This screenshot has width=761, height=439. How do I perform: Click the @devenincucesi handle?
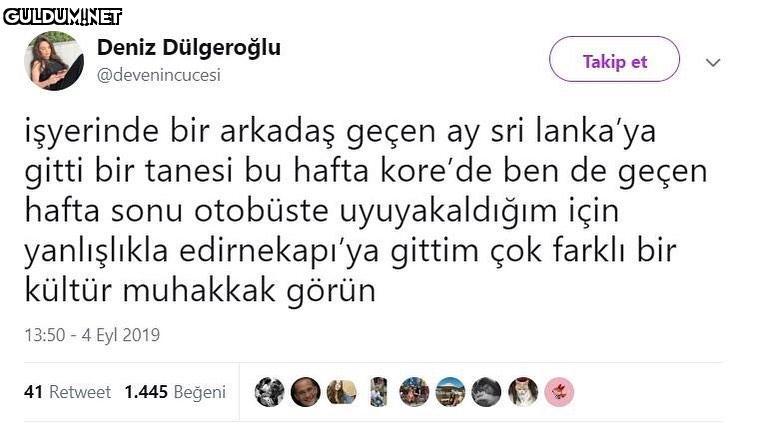158,75
